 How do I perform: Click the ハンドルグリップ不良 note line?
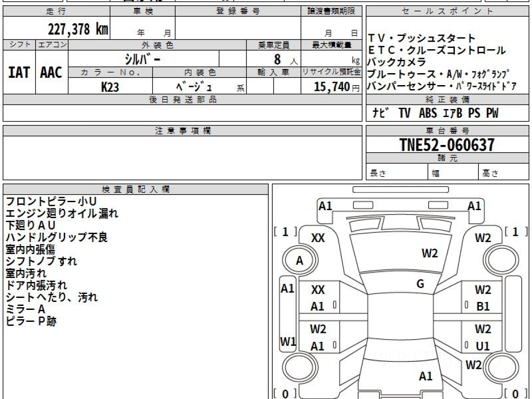tap(57, 238)
